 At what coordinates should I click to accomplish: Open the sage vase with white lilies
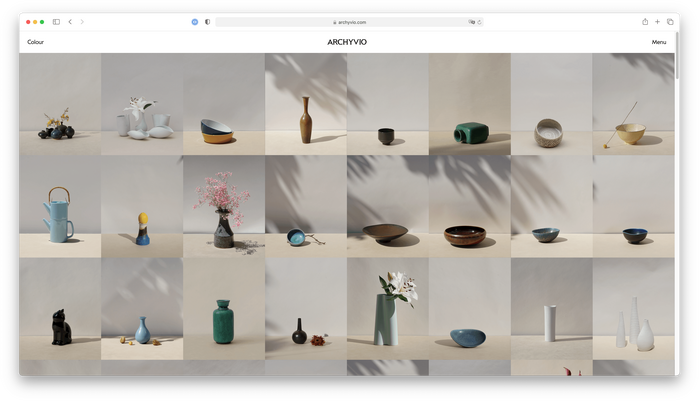tap(388, 309)
